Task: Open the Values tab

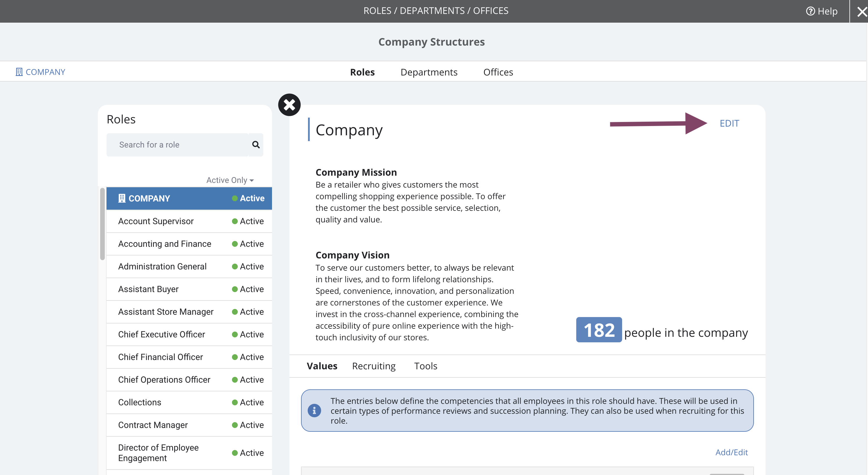Action: coord(322,366)
